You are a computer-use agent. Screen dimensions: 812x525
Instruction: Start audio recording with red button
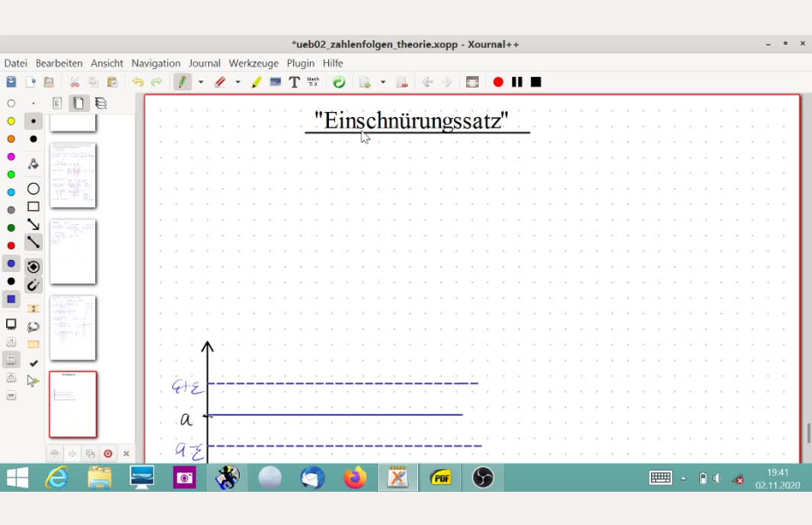(498, 81)
